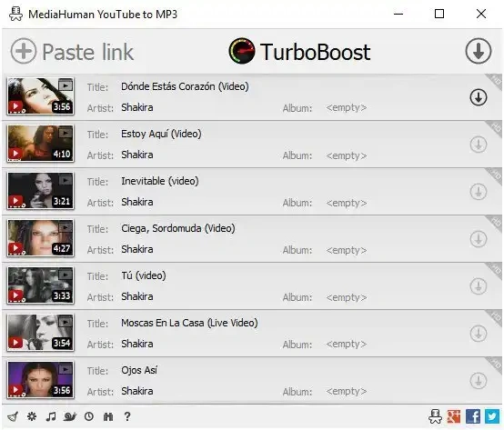Screen dimensions: 504x430
Task: Download the Tú (video) track
Action: click(479, 286)
